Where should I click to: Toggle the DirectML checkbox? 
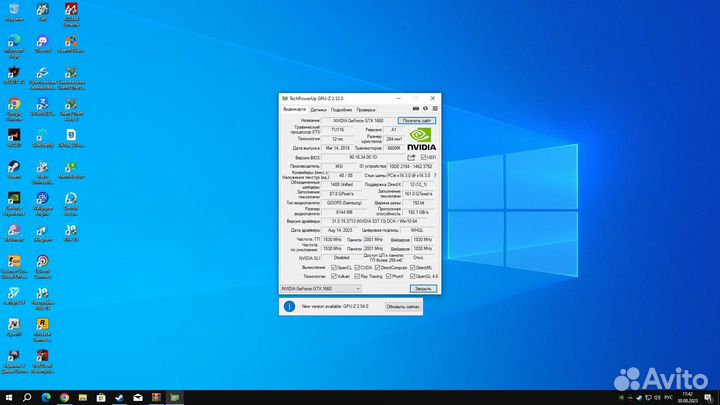(x=412, y=267)
